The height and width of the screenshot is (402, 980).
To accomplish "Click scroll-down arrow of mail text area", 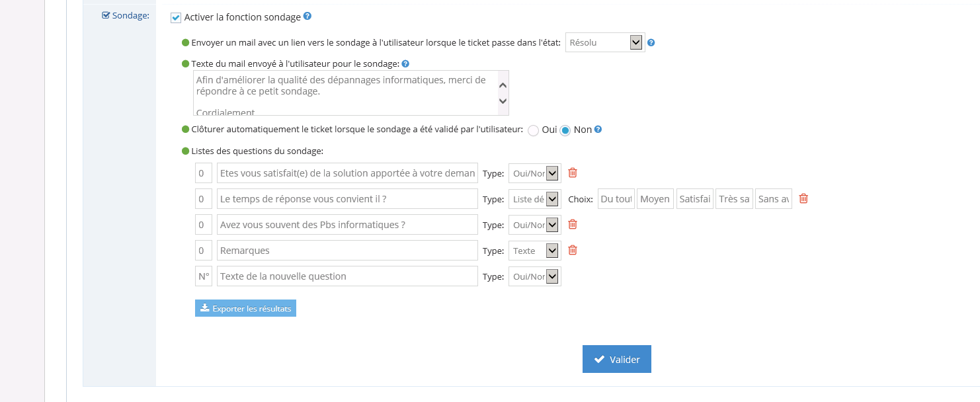I will coord(503,101).
